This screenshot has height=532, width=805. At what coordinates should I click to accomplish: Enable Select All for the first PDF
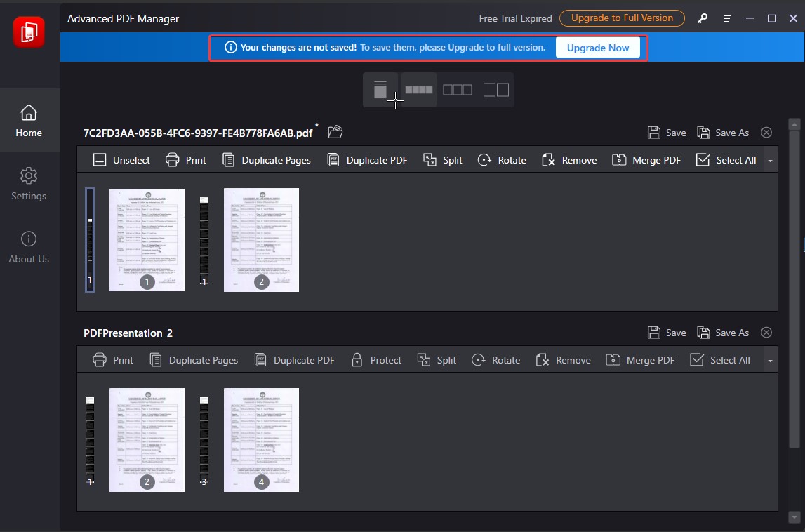point(726,160)
